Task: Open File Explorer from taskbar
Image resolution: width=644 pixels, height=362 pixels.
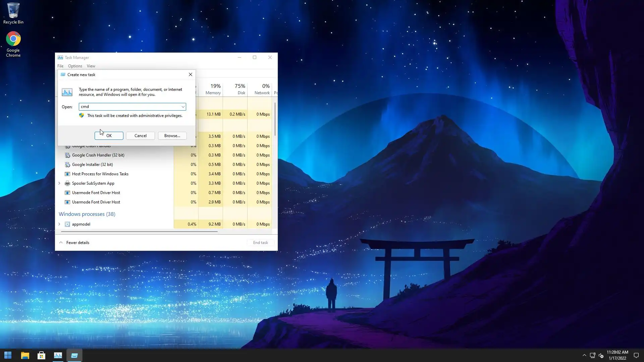Action: click(25, 355)
